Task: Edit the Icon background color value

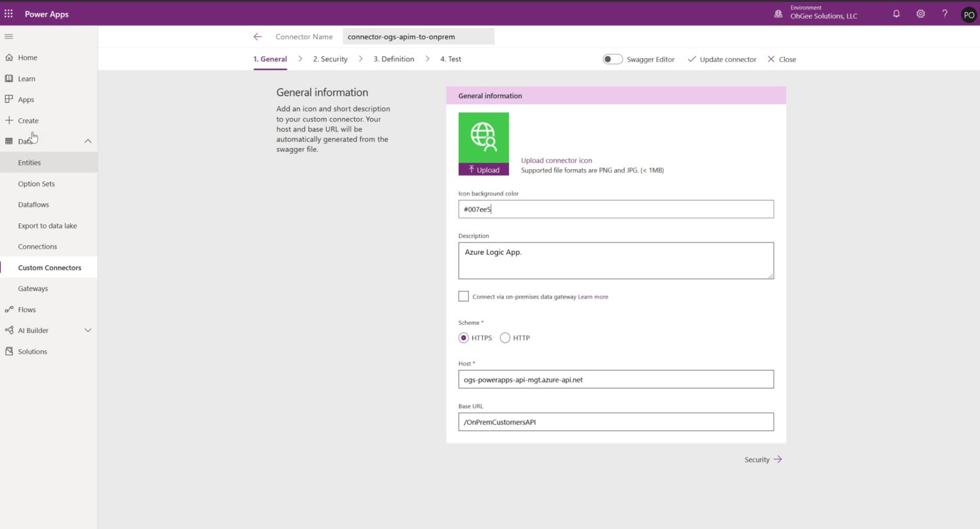Action: [x=616, y=209]
